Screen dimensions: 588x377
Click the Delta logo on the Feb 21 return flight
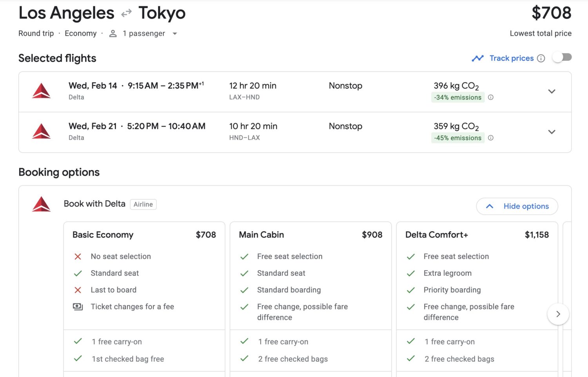tap(41, 131)
